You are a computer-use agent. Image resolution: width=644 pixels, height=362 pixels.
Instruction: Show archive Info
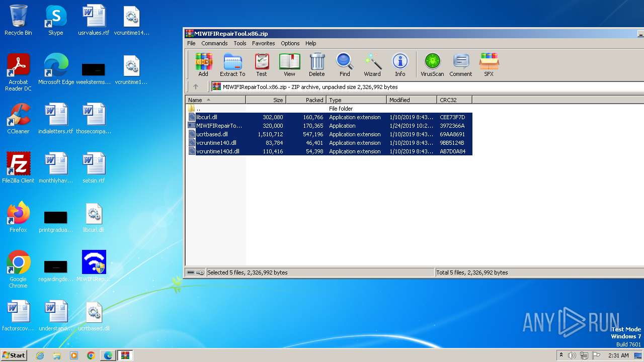point(400,65)
